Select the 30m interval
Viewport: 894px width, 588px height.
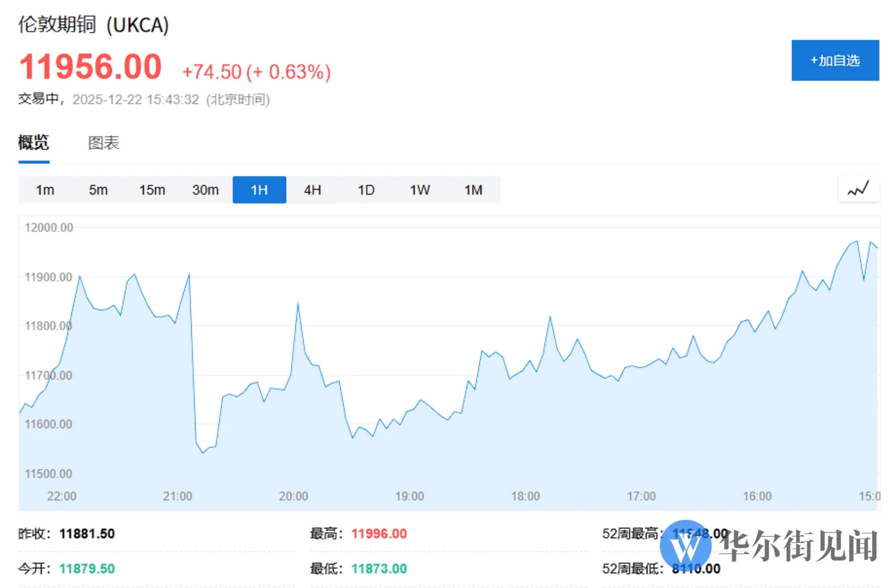[205, 190]
